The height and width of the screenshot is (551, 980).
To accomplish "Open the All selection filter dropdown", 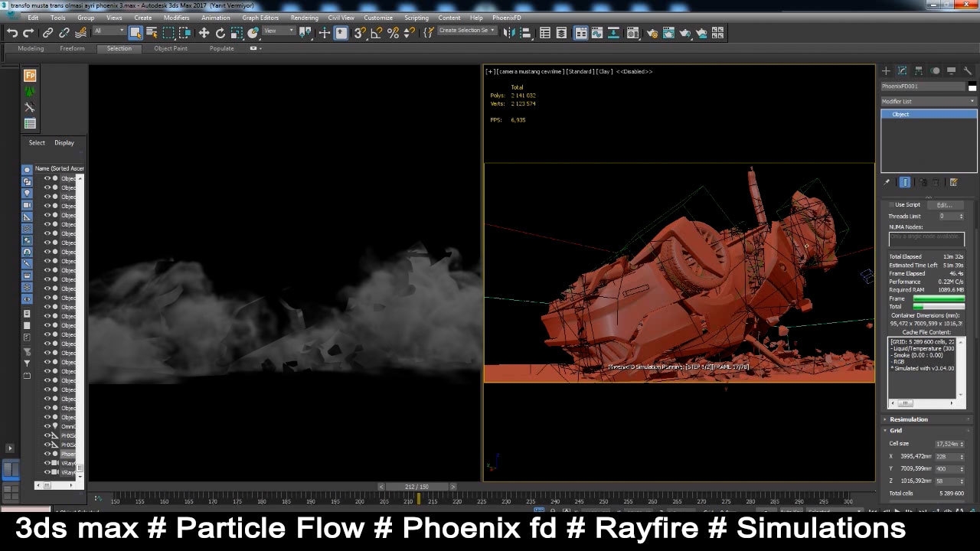I will (109, 31).
